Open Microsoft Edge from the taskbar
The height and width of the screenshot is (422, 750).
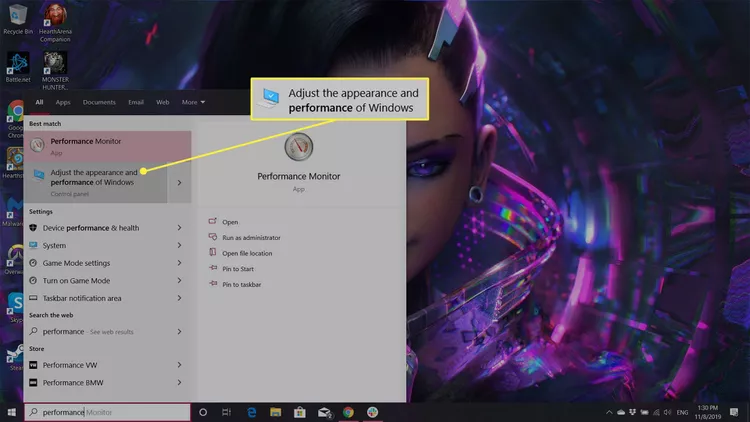251,412
